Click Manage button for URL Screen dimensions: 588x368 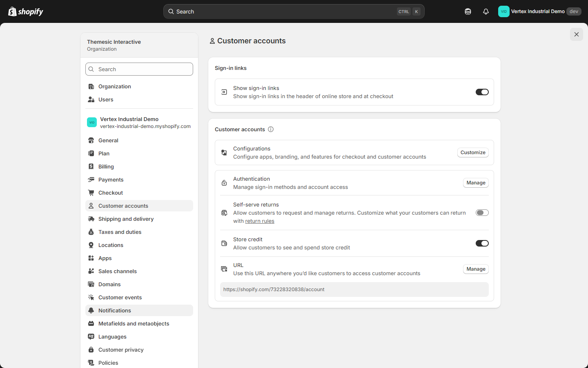click(476, 269)
